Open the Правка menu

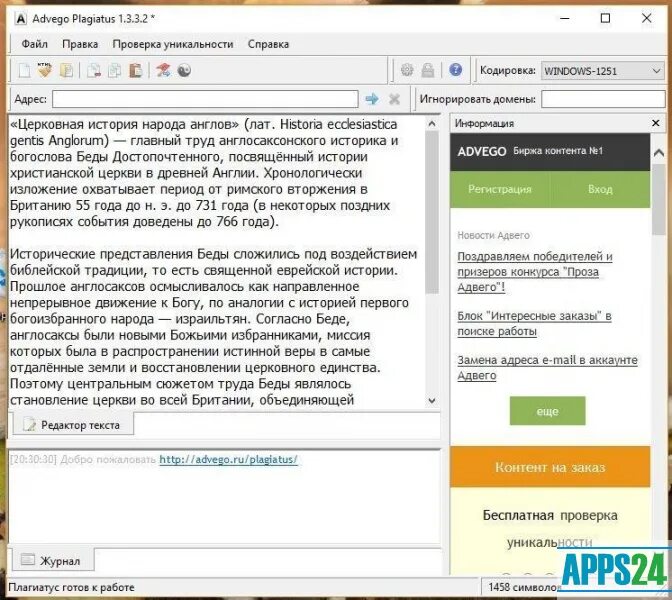coord(80,44)
